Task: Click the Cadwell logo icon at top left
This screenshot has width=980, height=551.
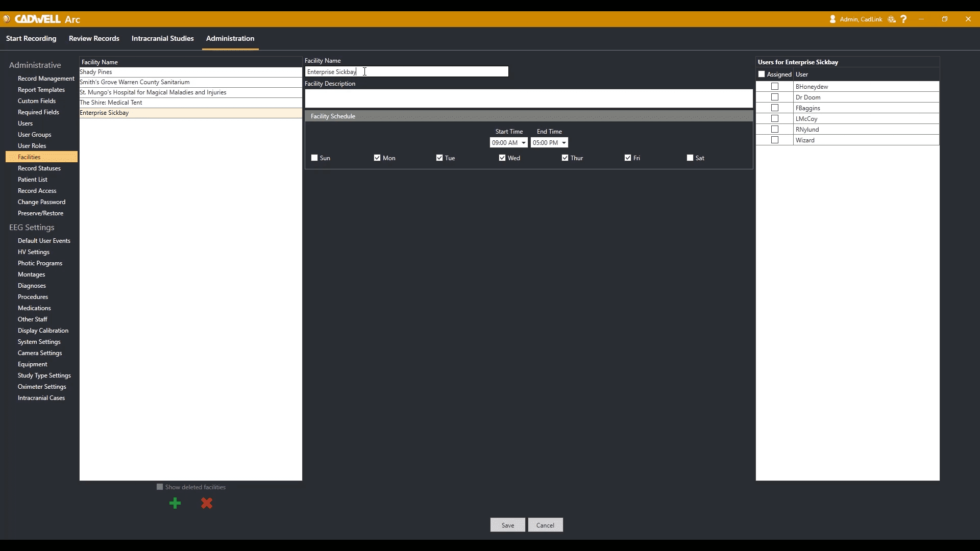Action: pos(7,19)
